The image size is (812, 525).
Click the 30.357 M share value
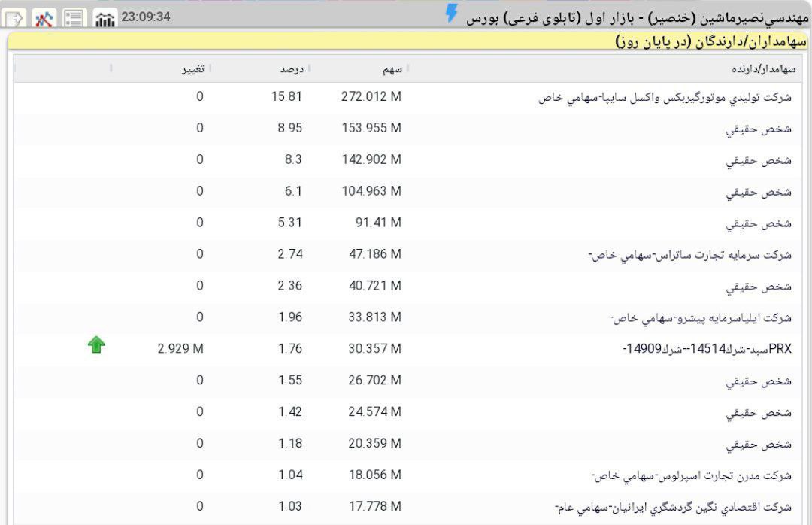point(374,349)
